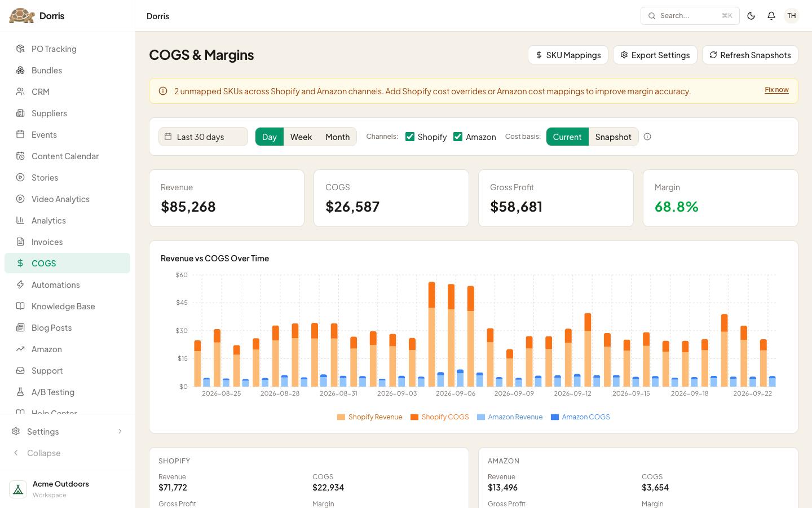Viewport: 812px width, 508px height.
Task: Click the Automations lightning icon
Action: [x=20, y=284]
